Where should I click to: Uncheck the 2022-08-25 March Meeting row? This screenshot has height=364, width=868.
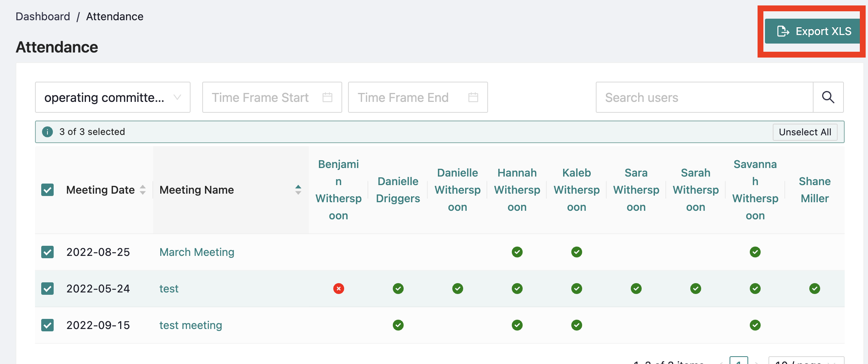click(47, 252)
